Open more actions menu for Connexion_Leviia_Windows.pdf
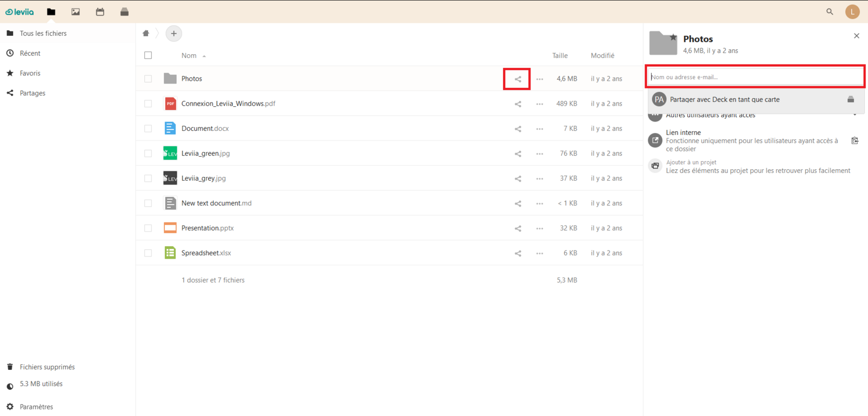The width and height of the screenshot is (868, 416). 539,104
